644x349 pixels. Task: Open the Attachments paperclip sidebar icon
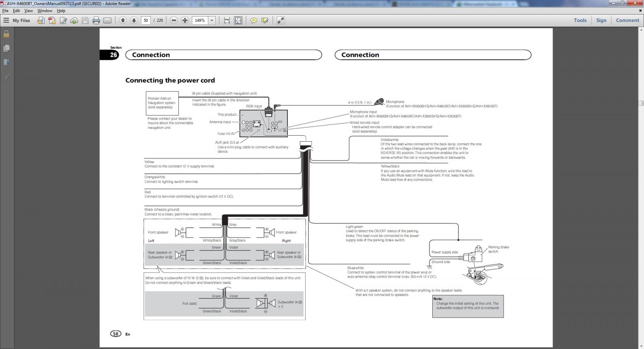coord(6,76)
